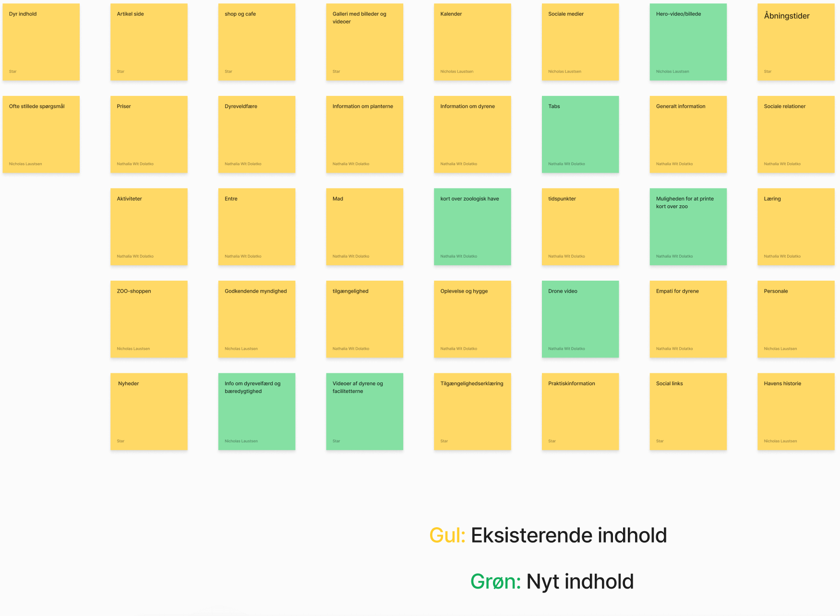Select the 'ZOO-shoppen' sticky note
840x616 pixels.
[x=149, y=319]
